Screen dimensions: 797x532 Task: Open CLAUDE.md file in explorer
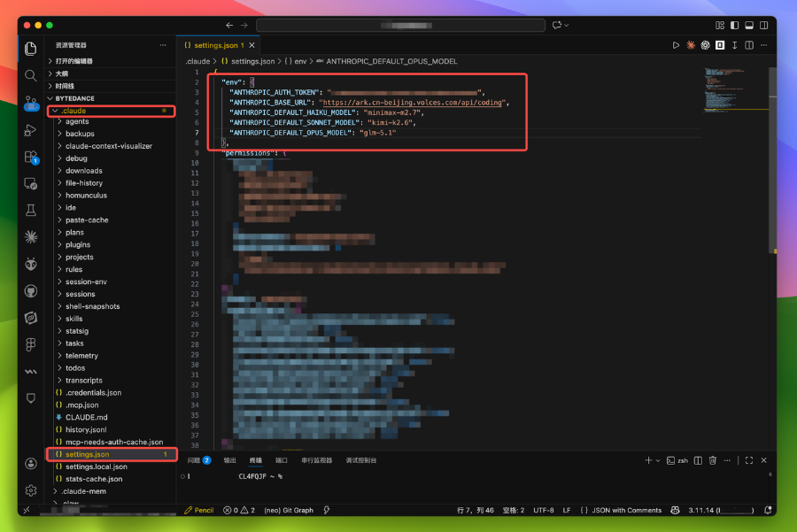pyautogui.click(x=86, y=417)
